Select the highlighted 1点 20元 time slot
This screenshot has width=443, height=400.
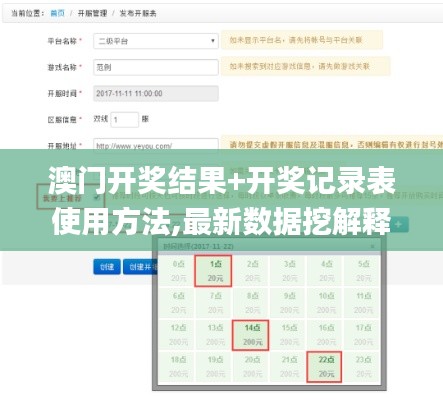(x=213, y=271)
